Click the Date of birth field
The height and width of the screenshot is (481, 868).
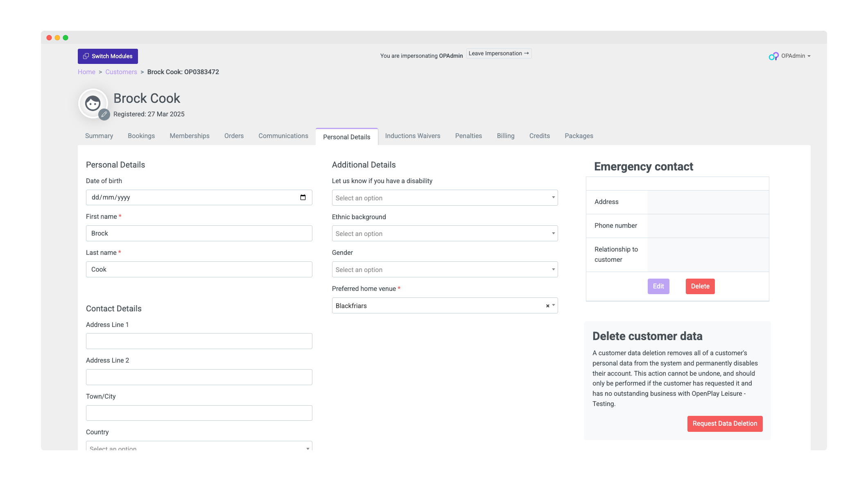click(199, 197)
